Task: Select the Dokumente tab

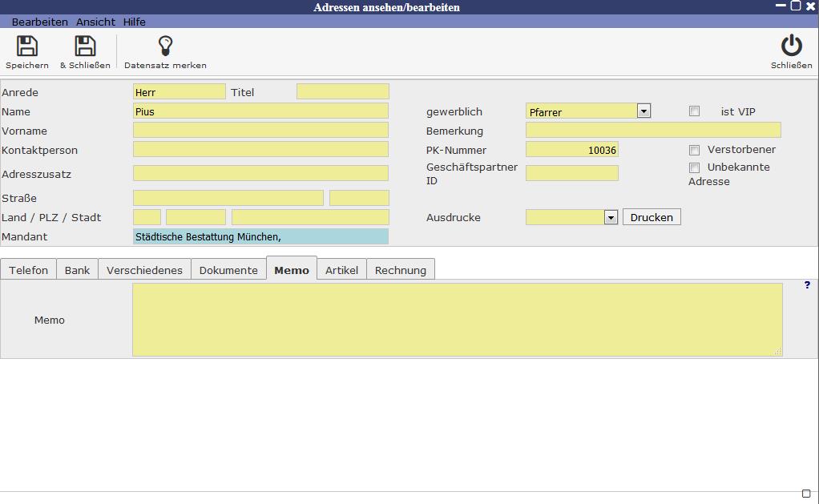Action: [x=228, y=270]
